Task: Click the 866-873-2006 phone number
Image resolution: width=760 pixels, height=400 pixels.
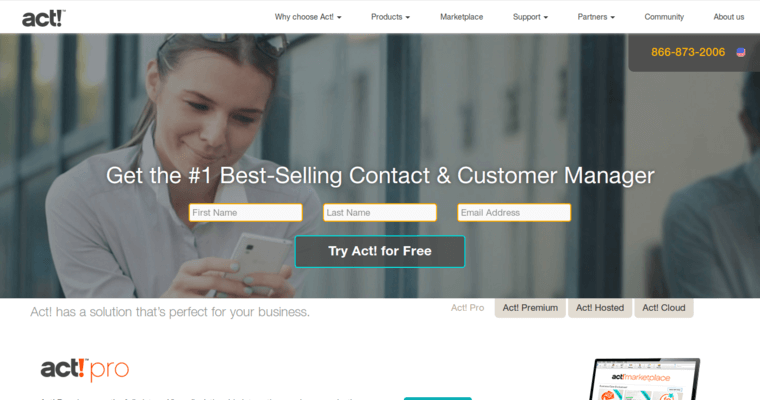Action: (688, 52)
